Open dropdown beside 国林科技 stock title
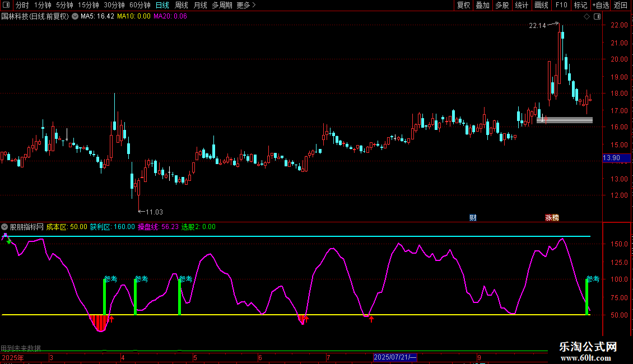This screenshot has height=364, width=633. 75,16
